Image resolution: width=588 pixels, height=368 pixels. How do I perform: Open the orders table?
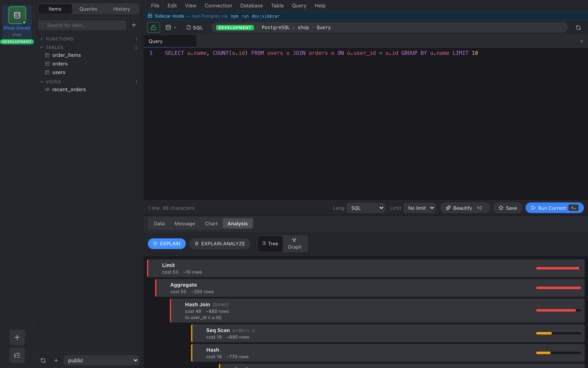click(x=60, y=64)
